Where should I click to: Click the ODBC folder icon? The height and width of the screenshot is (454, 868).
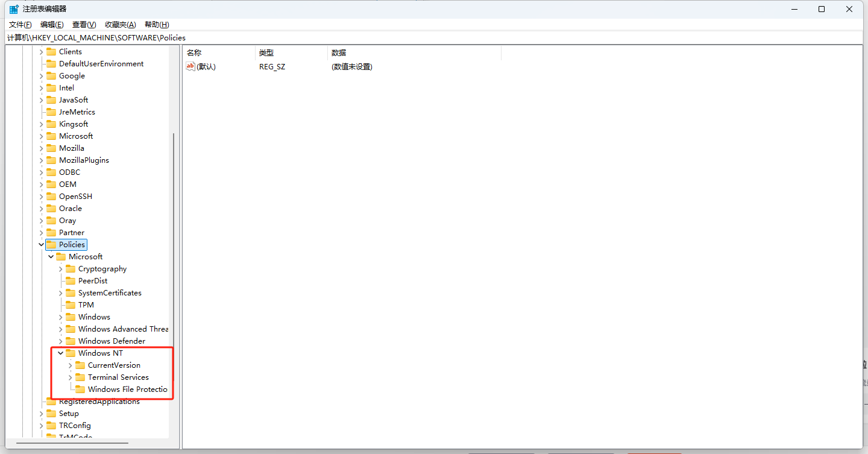pyautogui.click(x=51, y=172)
